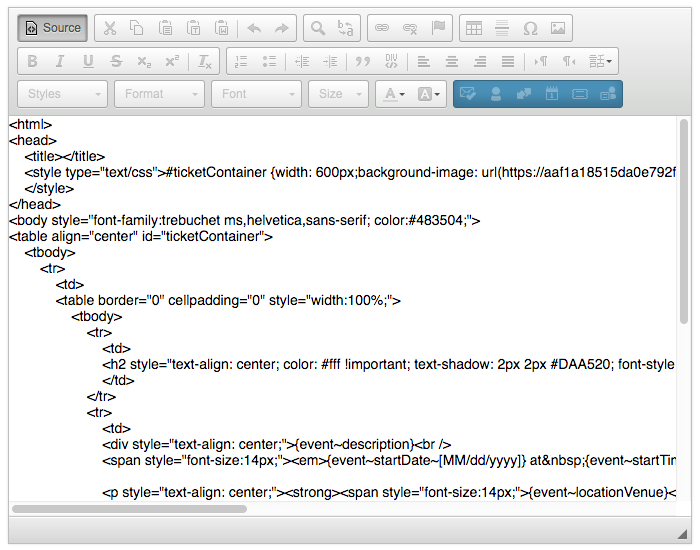Toggle Italic formatting
This screenshot has height=550, width=700.
[60, 61]
